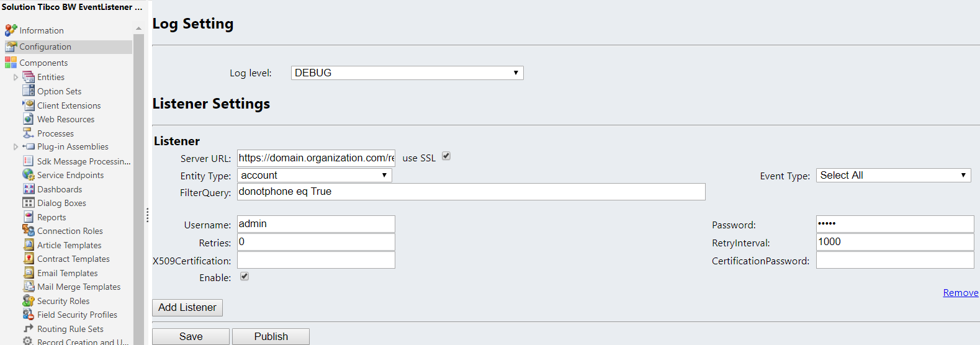This screenshot has width=980, height=345.
Task: Click into the FilterQuery text field
Action: coord(471,192)
